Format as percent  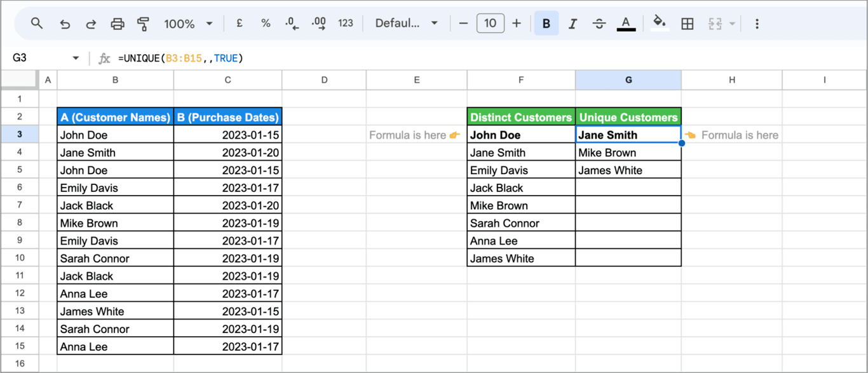(x=266, y=24)
